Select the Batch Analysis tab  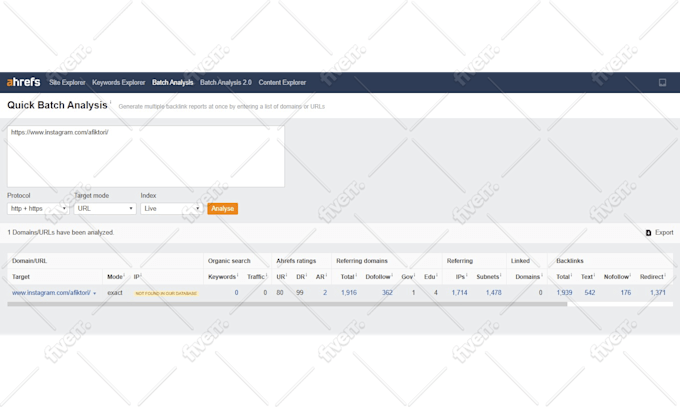(173, 82)
